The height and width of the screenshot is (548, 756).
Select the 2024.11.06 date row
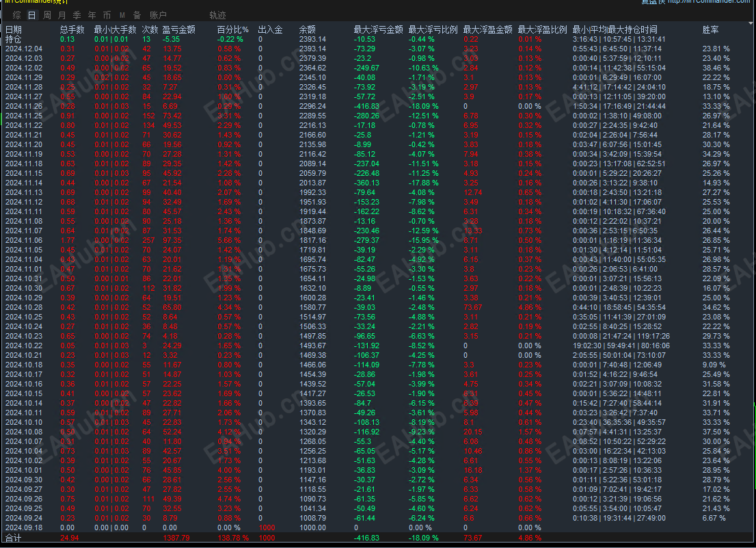pyautogui.click(x=24, y=240)
